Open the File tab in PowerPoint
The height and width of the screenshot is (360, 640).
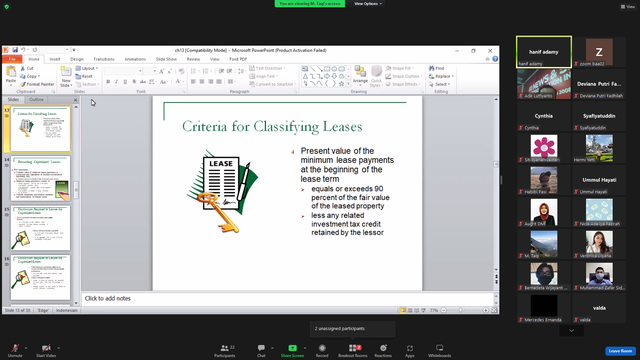[x=12, y=59]
